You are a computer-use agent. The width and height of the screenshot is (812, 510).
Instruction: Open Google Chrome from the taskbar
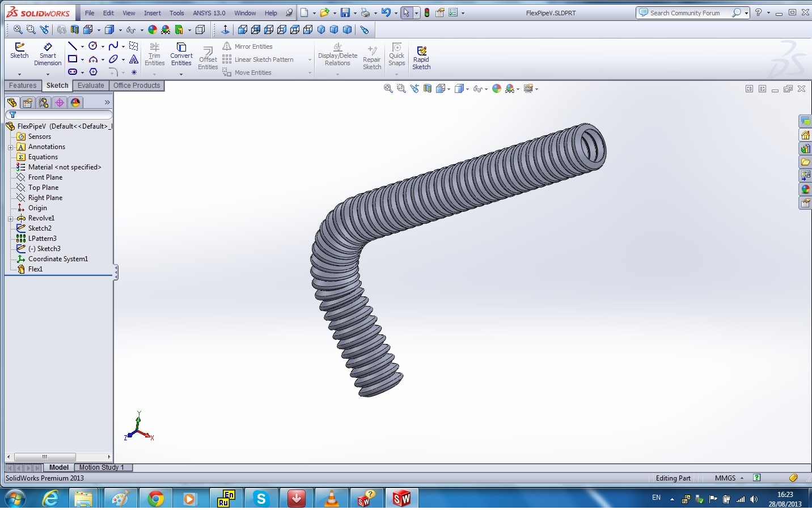[155, 499]
